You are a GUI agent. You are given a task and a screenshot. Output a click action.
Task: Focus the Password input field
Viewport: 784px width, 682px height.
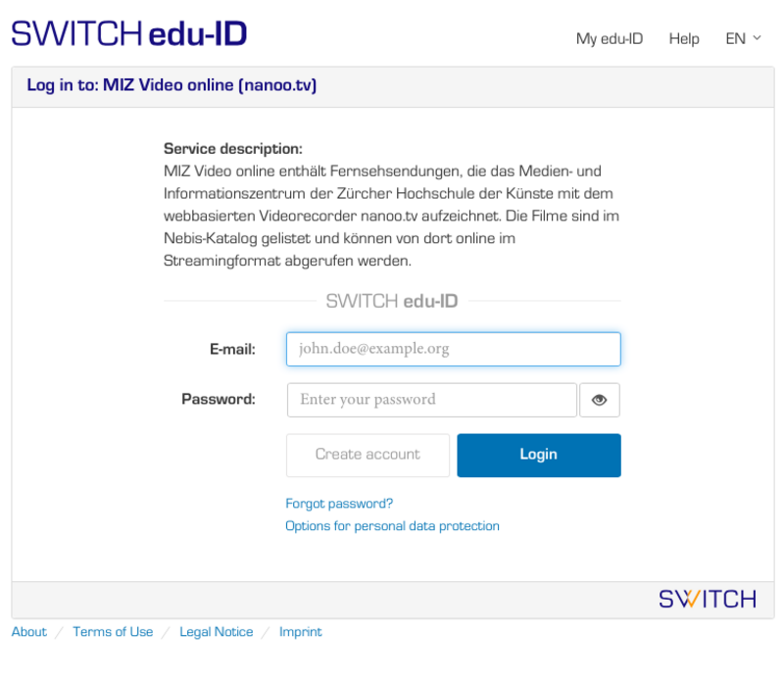click(x=432, y=400)
